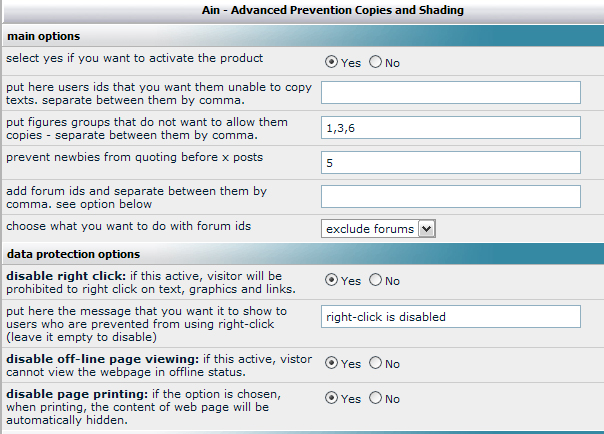This screenshot has width=604, height=434.
Task: Focus the right-click disabled message field
Action: tap(451, 316)
